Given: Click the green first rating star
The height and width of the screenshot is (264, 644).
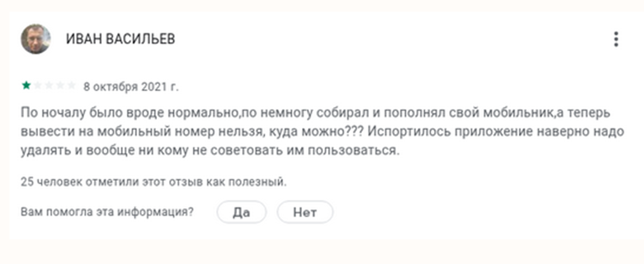Looking at the screenshot, I should [26, 85].
